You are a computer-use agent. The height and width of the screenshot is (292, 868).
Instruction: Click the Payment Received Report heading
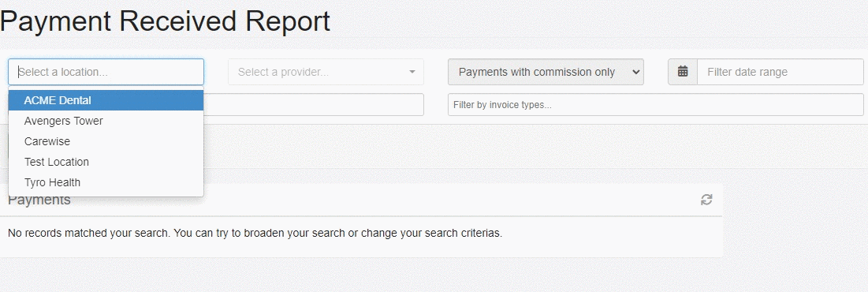click(165, 21)
